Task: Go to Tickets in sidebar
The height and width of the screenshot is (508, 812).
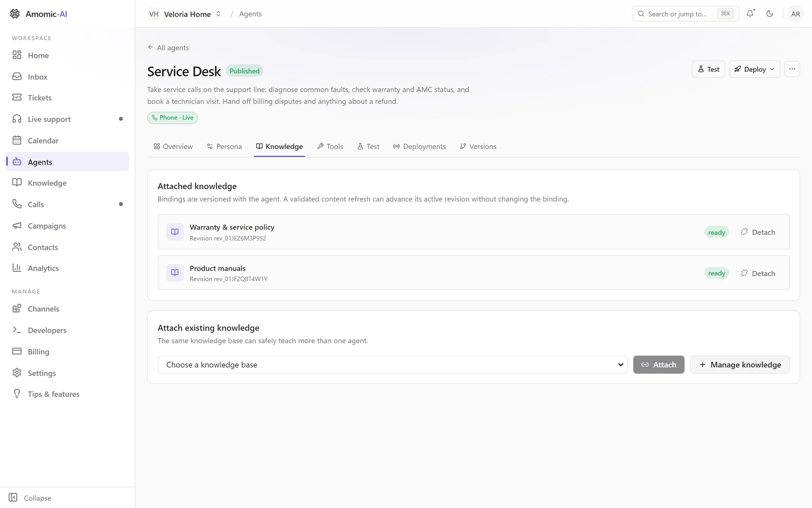Action: (x=68, y=98)
